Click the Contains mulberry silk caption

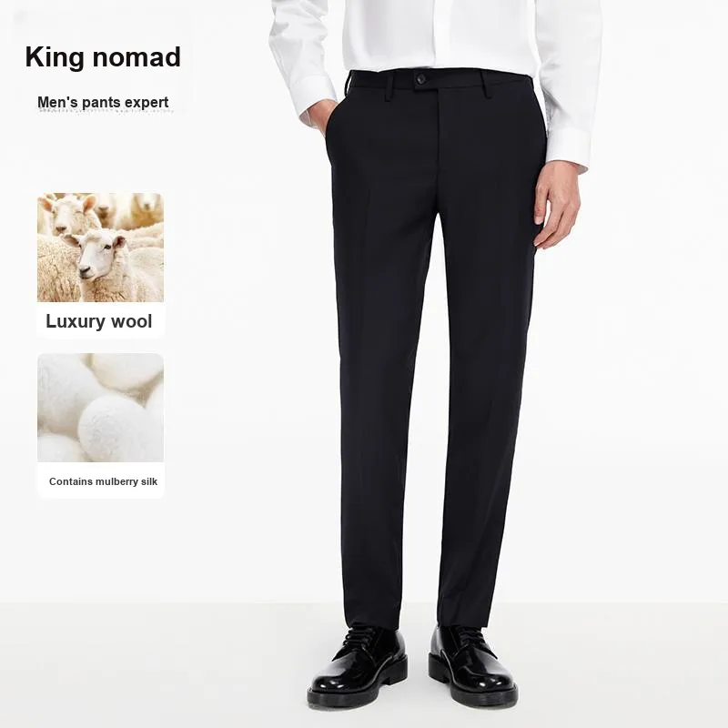pos(103,481)
